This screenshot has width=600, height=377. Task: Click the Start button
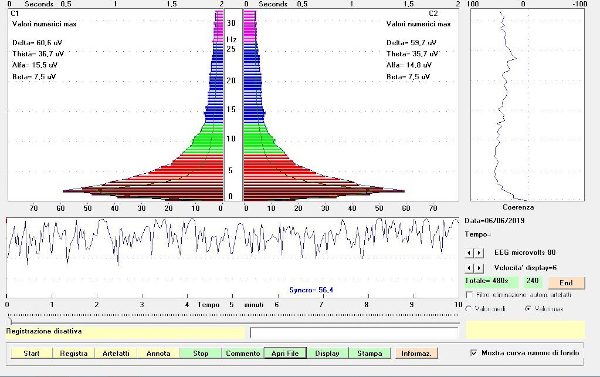31,353
